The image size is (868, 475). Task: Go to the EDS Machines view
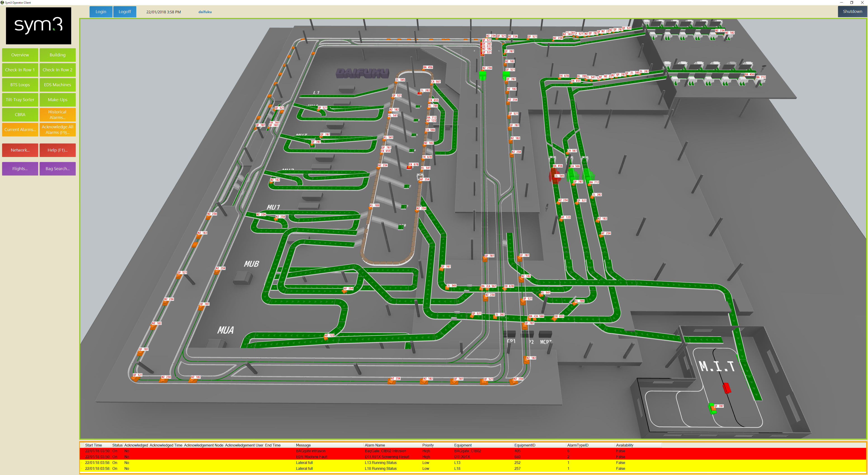click(x=57, y=85)
